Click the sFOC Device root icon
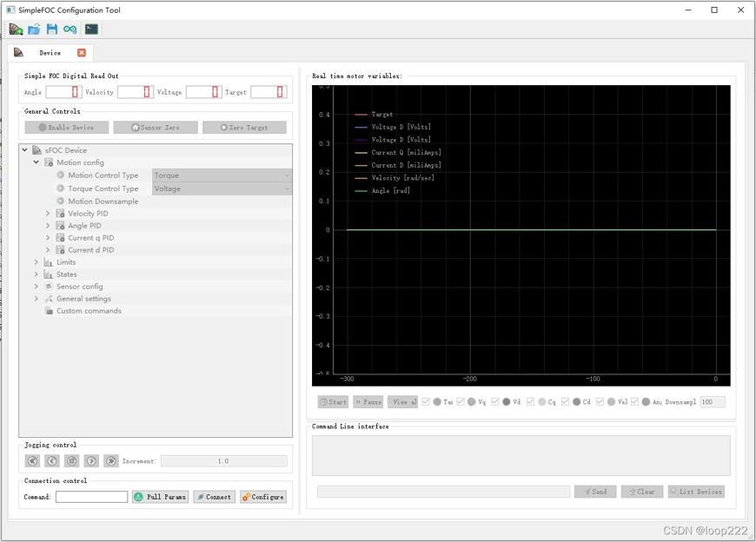The image size is (756, 542). tap(36, 150)
